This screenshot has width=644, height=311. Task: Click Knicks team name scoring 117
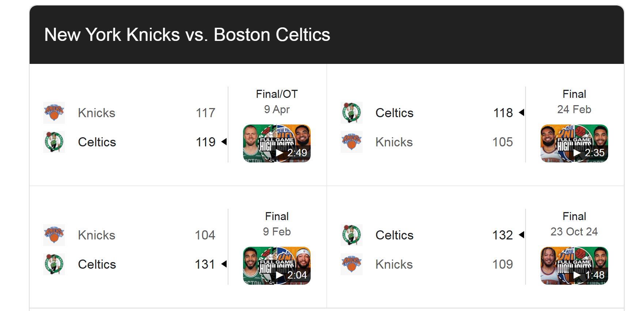coord(96,113)
